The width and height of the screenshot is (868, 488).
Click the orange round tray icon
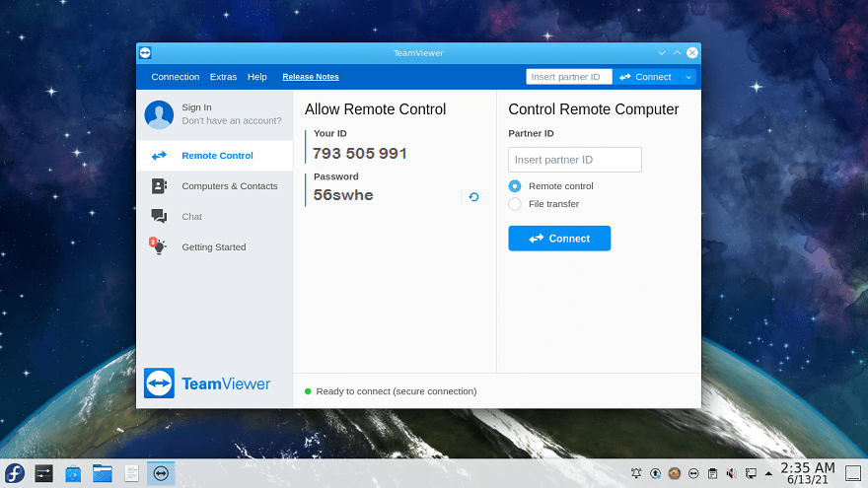coord(675,473)
